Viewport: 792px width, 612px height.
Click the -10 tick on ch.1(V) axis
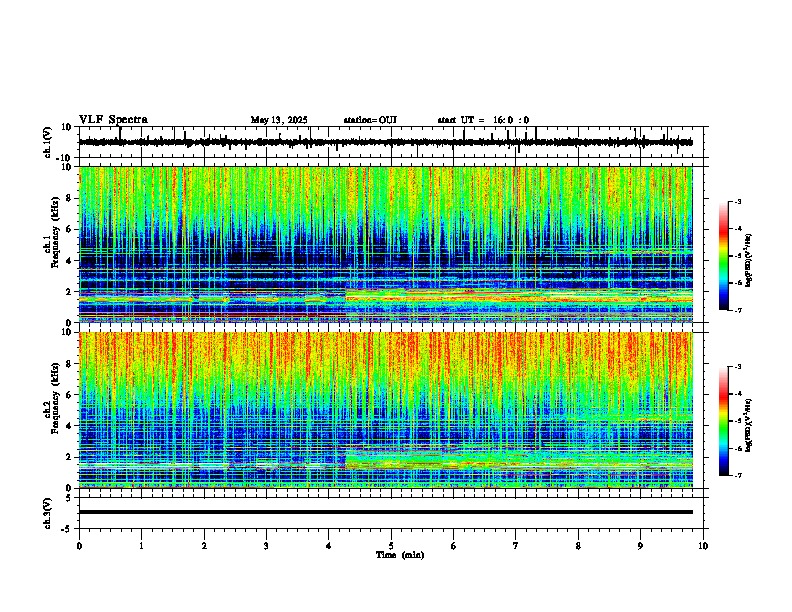click(65, 158)
